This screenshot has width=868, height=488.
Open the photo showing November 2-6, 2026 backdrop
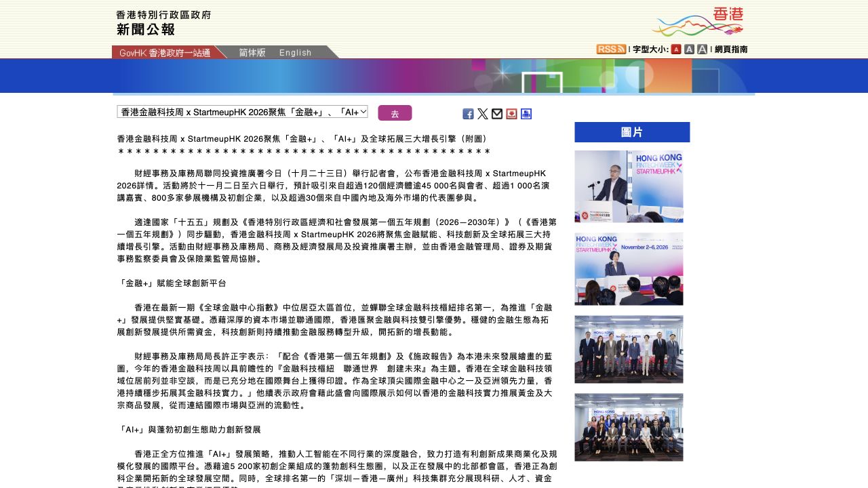[629, 269]
